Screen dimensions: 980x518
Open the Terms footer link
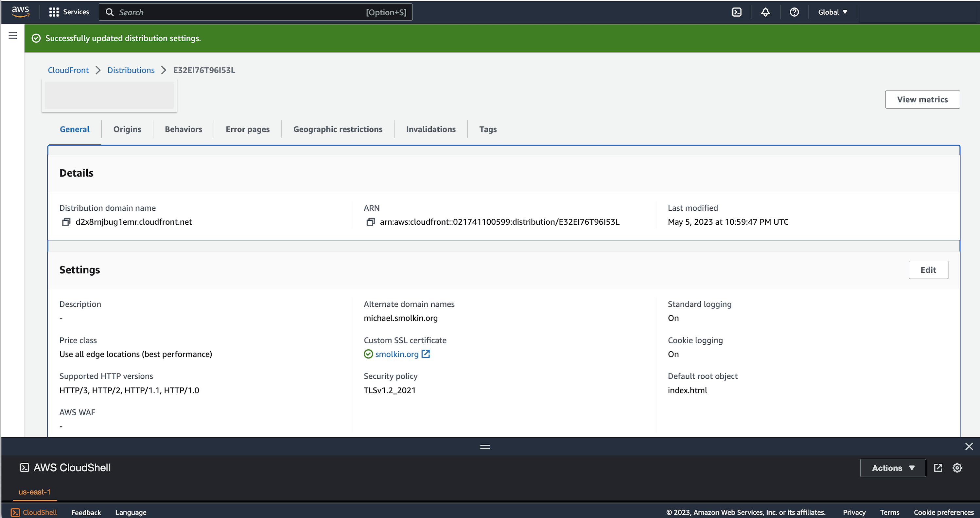click(x=889, y=512)
